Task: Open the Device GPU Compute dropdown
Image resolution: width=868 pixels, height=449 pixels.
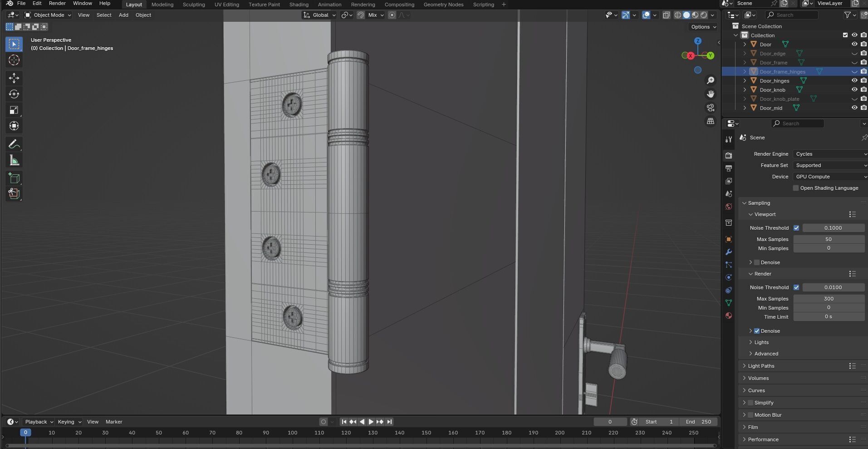Action: click(x=830, y=177)
